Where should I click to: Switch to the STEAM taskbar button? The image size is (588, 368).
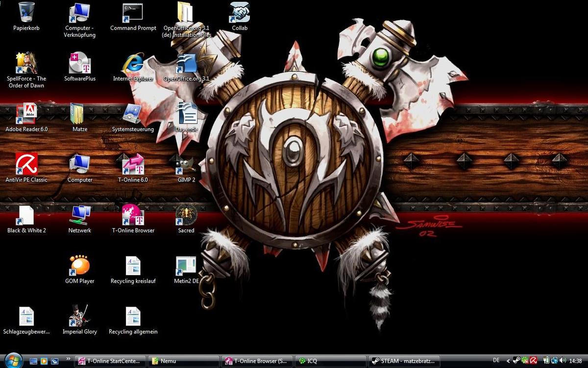(x=404, y=361)
